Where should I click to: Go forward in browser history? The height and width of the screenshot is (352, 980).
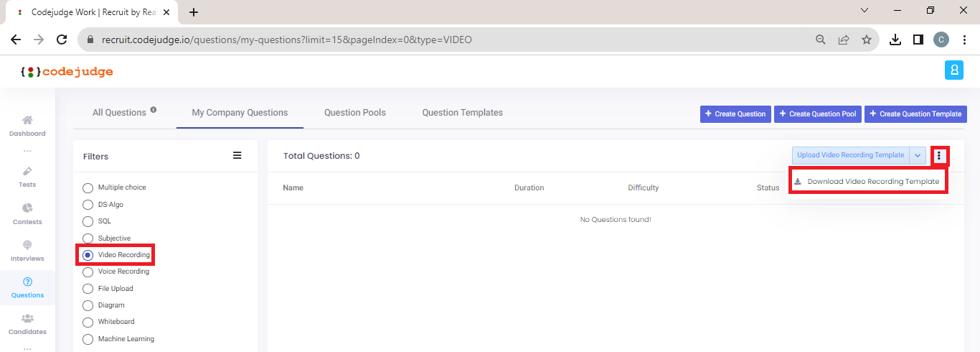39,40
